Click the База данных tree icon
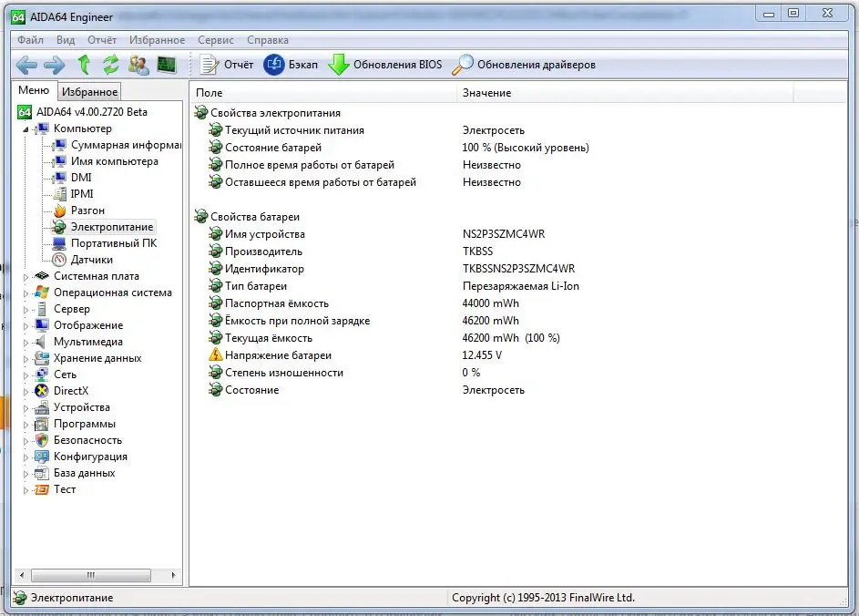This screenshot has height=616, width=859. tap(42, 473)
